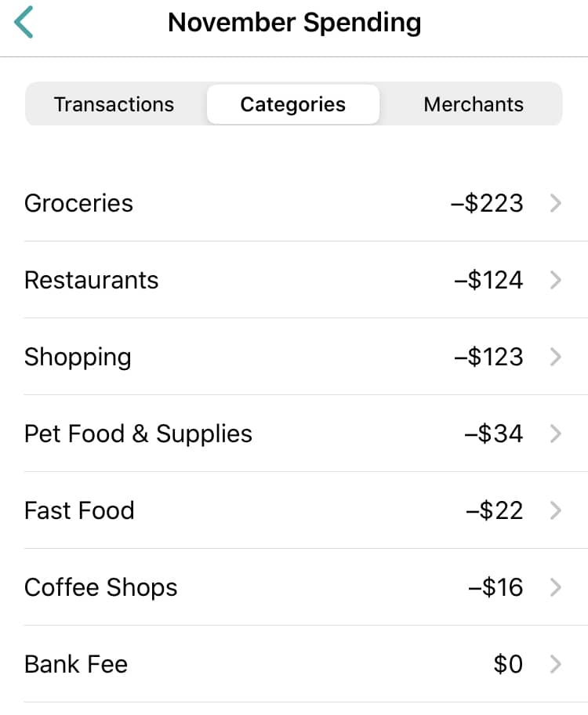Select the Restaurants category name
Image resolution: width=588 pixels, height=715 pixels.
click(x=91, y=280)
